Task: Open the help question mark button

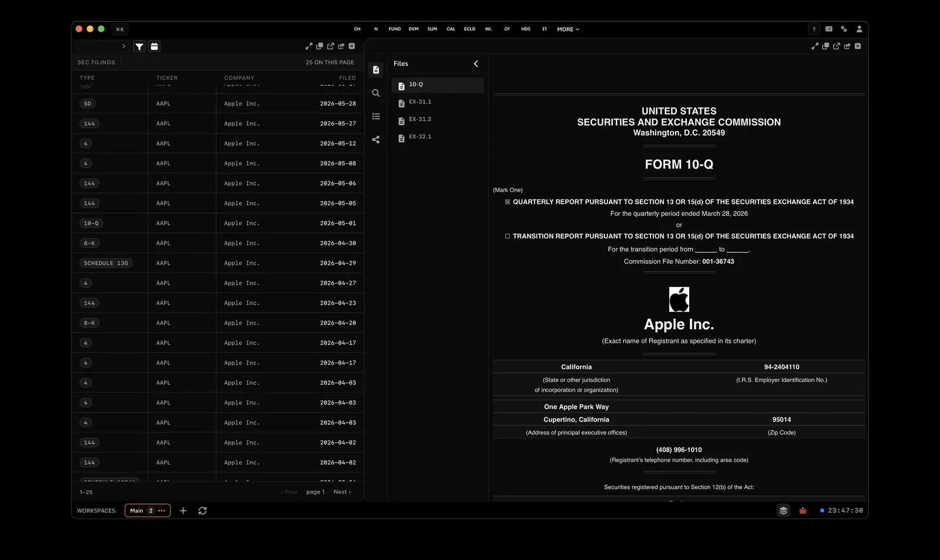Action: pyautogui.click(x=814, y=29)
